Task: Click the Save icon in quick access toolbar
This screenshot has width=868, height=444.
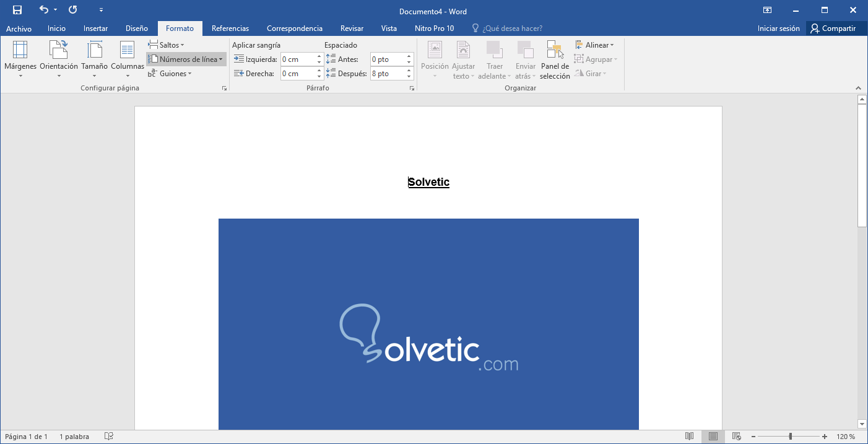Action: point(17,10)
